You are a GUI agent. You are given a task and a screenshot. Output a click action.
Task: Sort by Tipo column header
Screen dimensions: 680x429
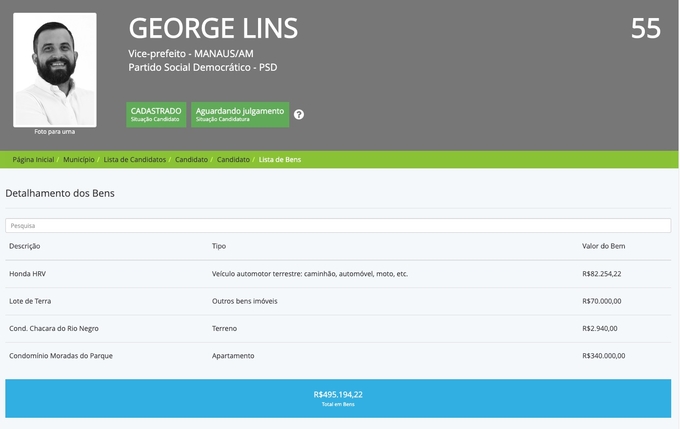pos(219,246)
